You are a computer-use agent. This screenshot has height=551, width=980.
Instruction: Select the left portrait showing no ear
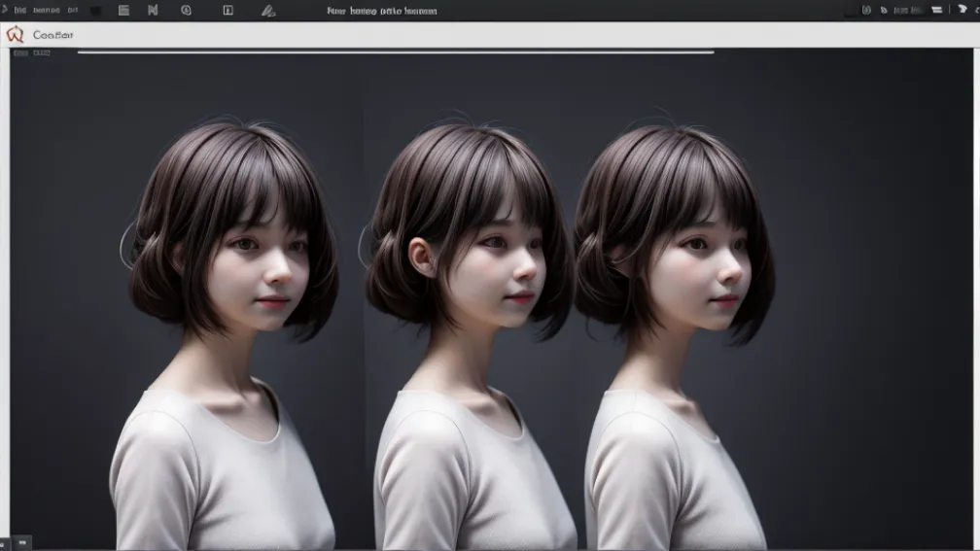227,331
